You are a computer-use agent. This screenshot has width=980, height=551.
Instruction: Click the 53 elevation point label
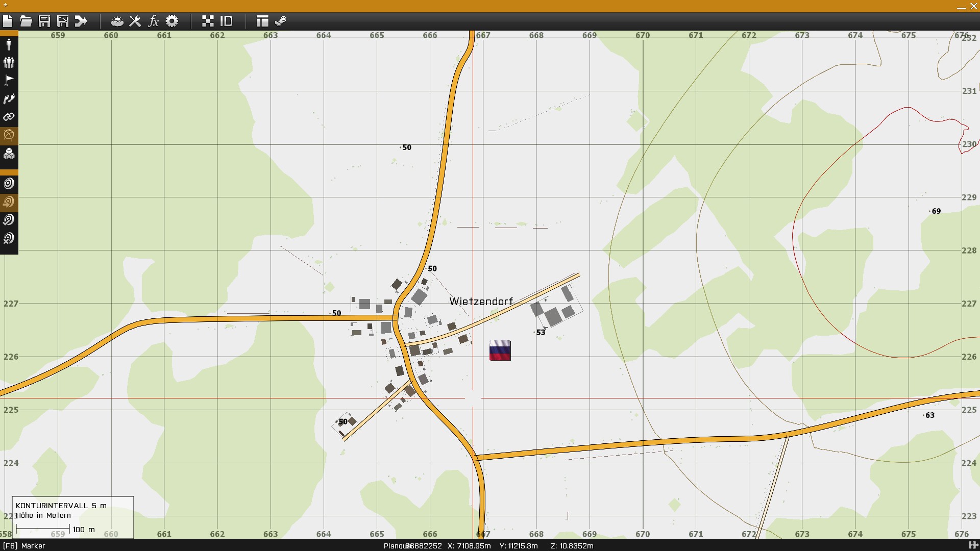click(x=541, y=333)
